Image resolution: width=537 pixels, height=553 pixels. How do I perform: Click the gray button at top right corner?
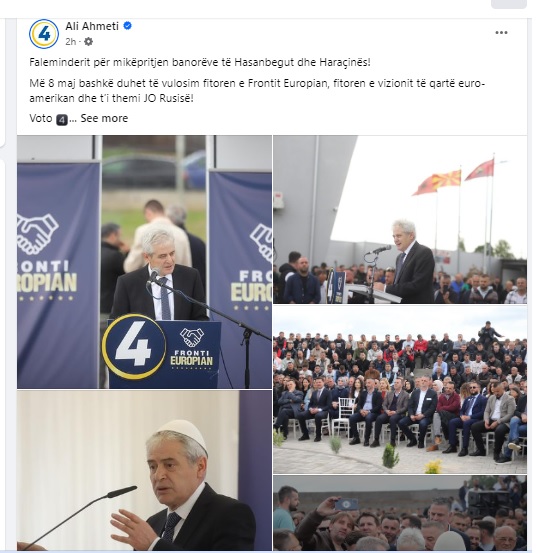click(x=509, y=4)
